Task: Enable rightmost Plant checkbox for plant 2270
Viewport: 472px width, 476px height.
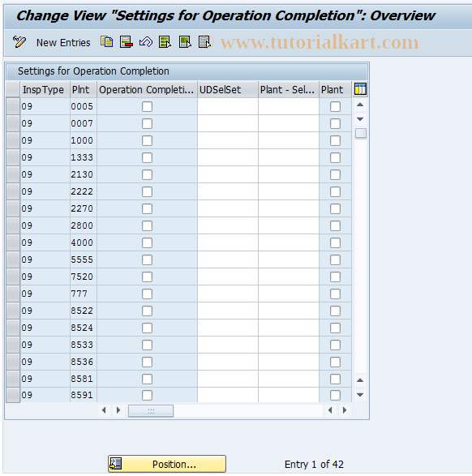Action: coord(336,208)
